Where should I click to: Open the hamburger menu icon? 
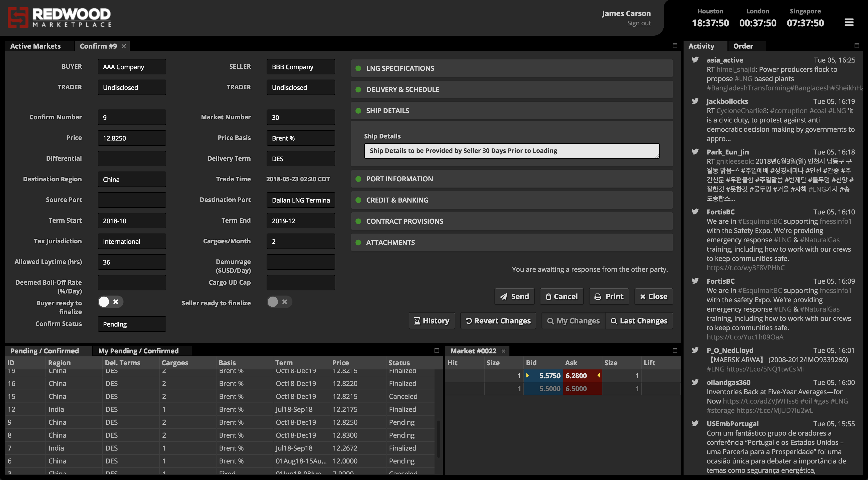pyautogui.click(x=849, y=22)
